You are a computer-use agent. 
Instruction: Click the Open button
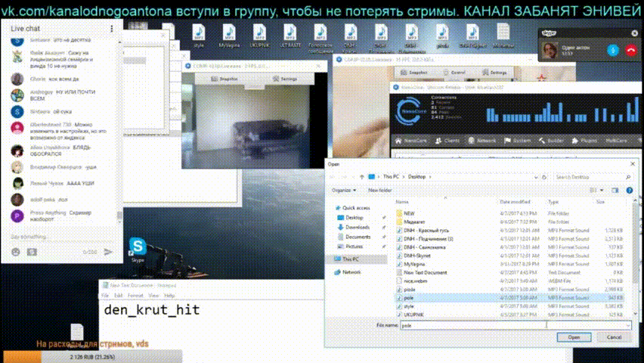[x=574, y=337]
